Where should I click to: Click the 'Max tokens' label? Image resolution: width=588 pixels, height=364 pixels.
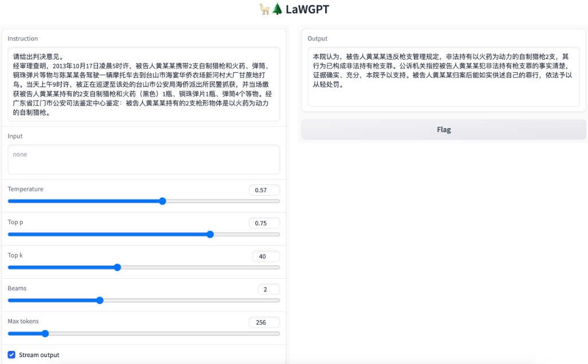pos(23,321)
